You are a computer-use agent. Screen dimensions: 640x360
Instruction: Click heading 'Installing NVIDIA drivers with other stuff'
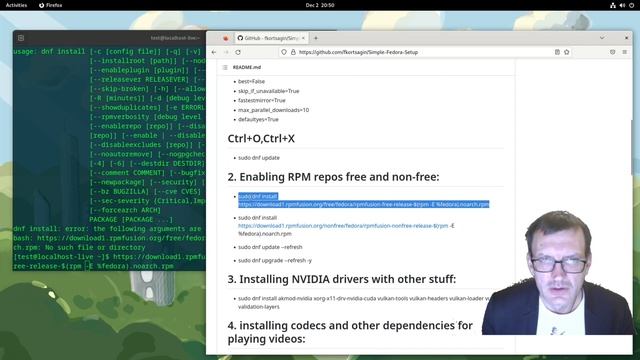(x=342, y=279)
